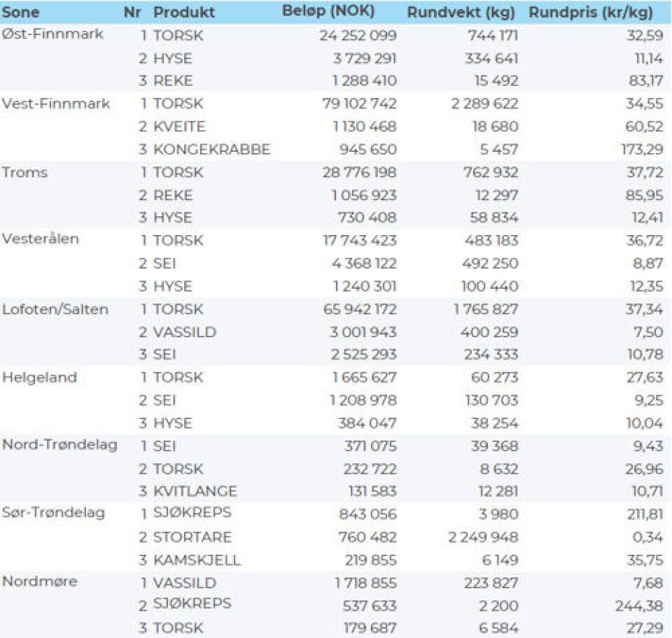Viewport: 672px width, 638px height.
Task: Select the Nordmøre zone label
Action: (x=39, y=582)
